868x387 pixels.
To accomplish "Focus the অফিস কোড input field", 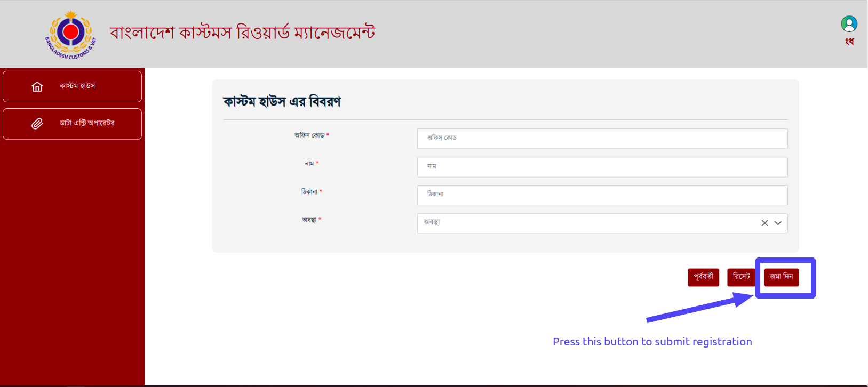I will [x=602, y=139].
